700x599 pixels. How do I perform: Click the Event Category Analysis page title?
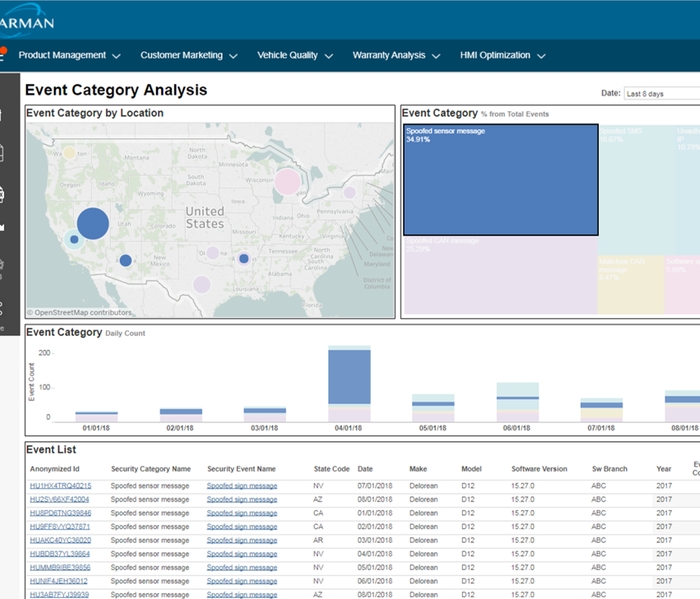pos(116,90)
